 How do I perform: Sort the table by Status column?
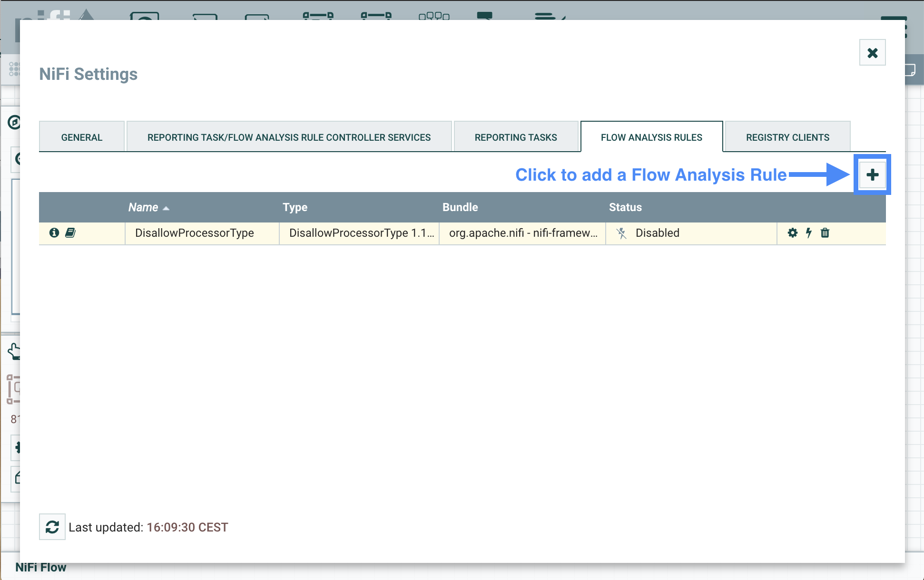point(625,207)
